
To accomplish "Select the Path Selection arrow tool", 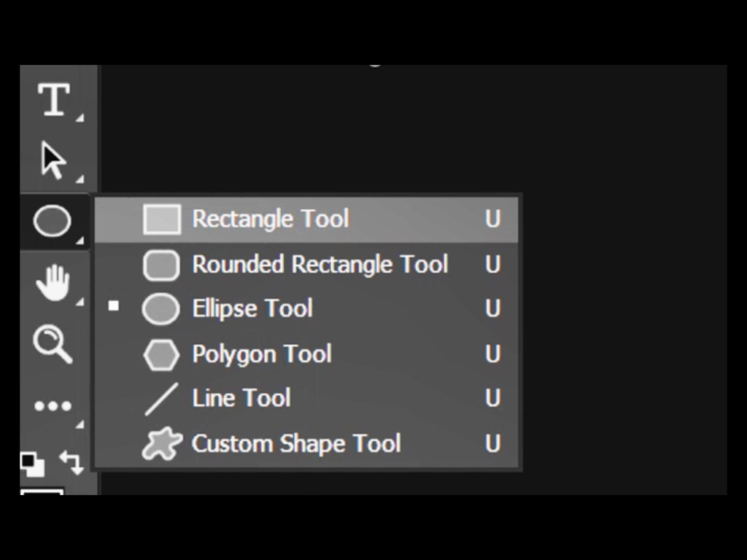I will click(x=53, y=160).
